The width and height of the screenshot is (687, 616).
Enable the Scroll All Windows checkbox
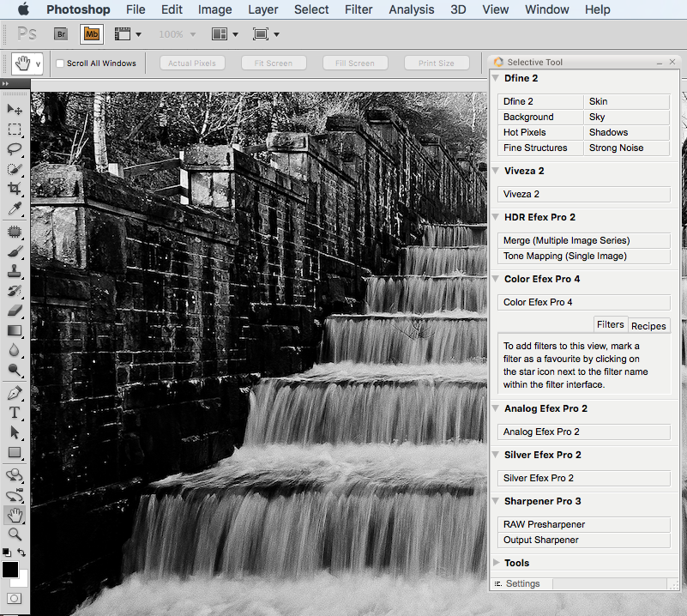60,63
